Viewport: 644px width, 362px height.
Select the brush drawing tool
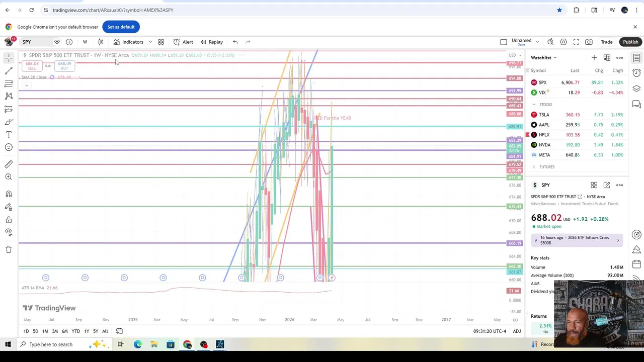click(9, 122)
